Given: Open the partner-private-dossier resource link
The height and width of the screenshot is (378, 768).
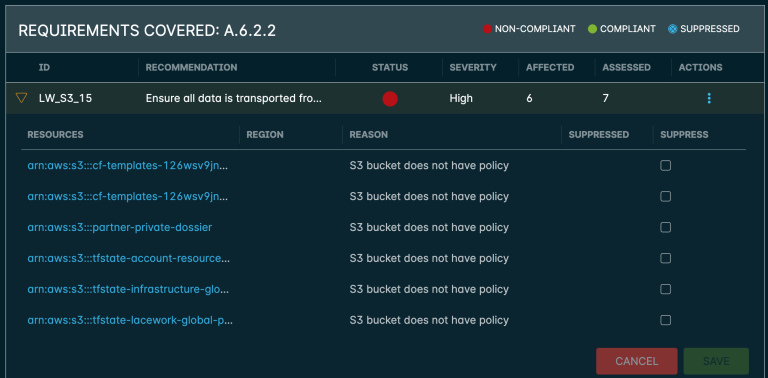Looking at the screenshot, I should [120, 227].
